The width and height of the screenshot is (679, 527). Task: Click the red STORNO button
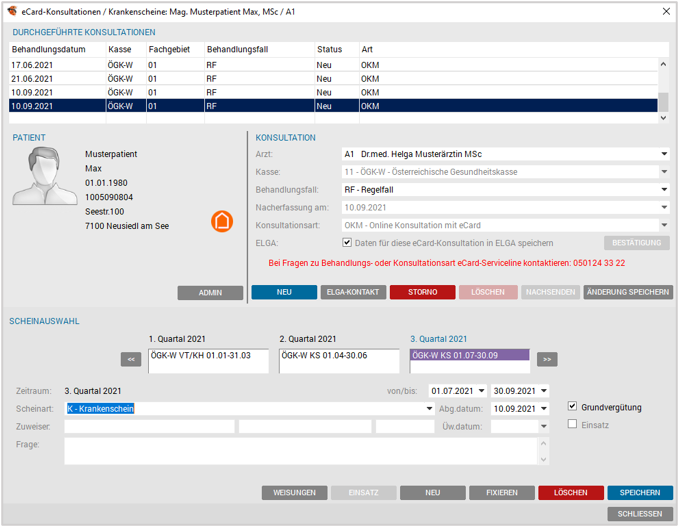(x=422, y=292)
